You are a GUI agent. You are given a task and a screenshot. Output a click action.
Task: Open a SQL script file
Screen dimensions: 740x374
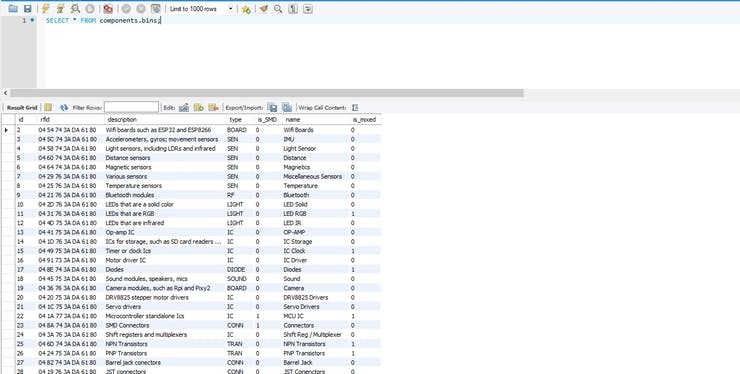[13, 8]
